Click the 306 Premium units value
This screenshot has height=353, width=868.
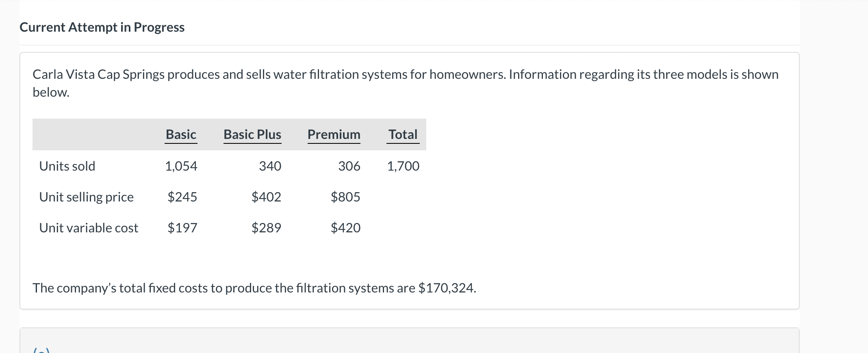[349, 166]
